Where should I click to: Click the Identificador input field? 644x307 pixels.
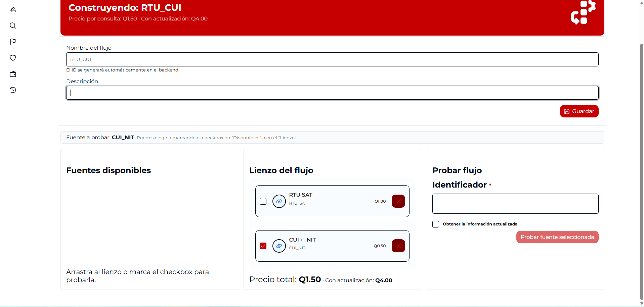[515, 204]
